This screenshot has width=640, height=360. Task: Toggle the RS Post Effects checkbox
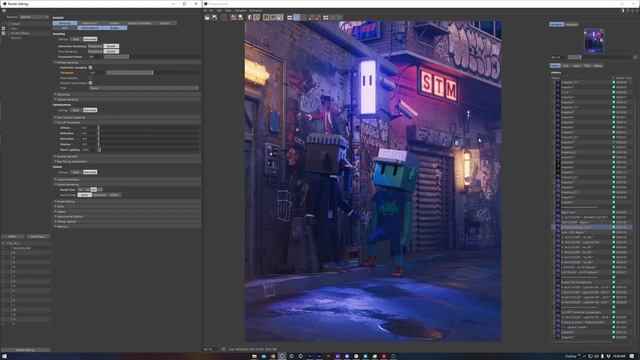click(x=4, y=33)
